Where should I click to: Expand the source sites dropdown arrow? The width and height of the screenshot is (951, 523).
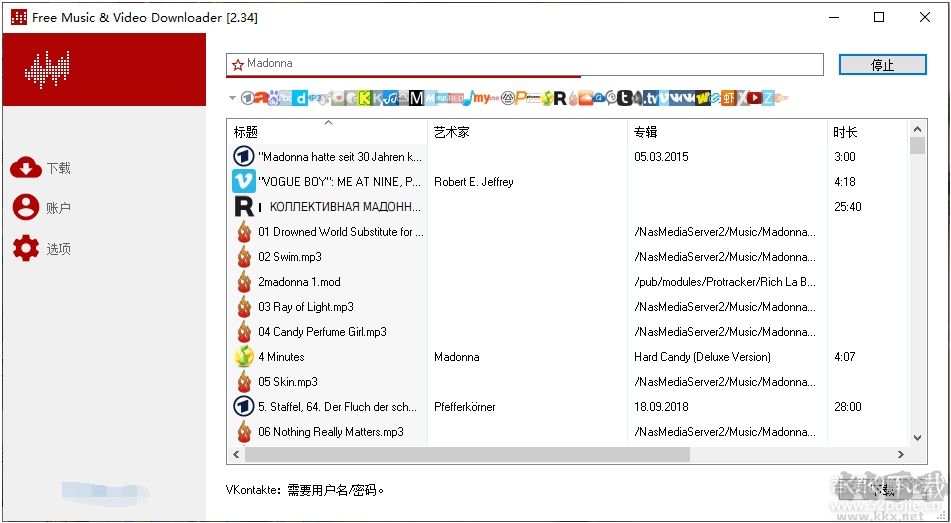[x=232, y=98]
